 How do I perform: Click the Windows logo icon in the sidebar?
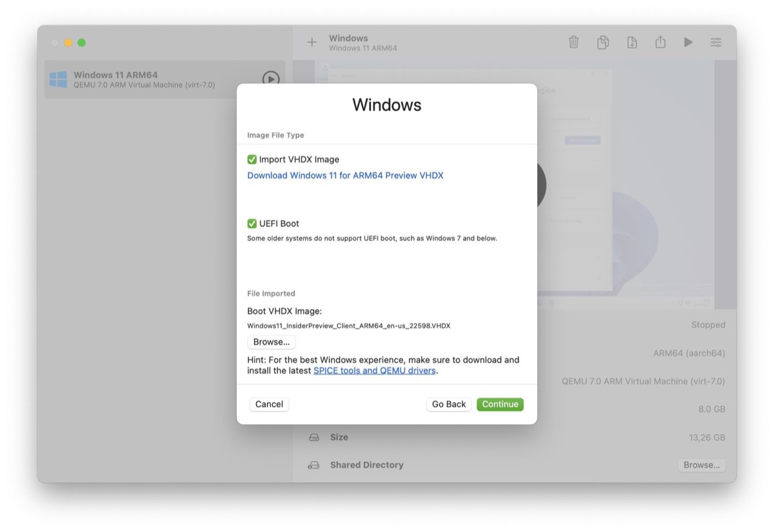tap(59, 79)
